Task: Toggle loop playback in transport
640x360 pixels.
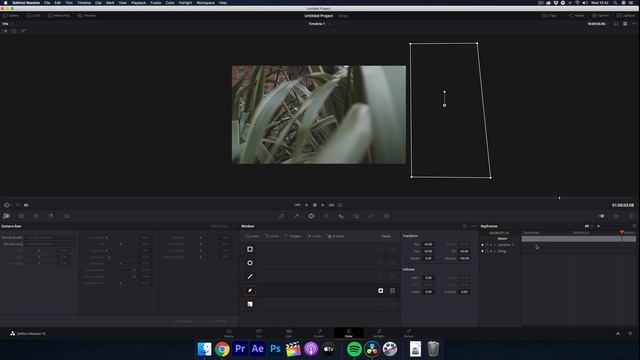Action: point(340,205)
